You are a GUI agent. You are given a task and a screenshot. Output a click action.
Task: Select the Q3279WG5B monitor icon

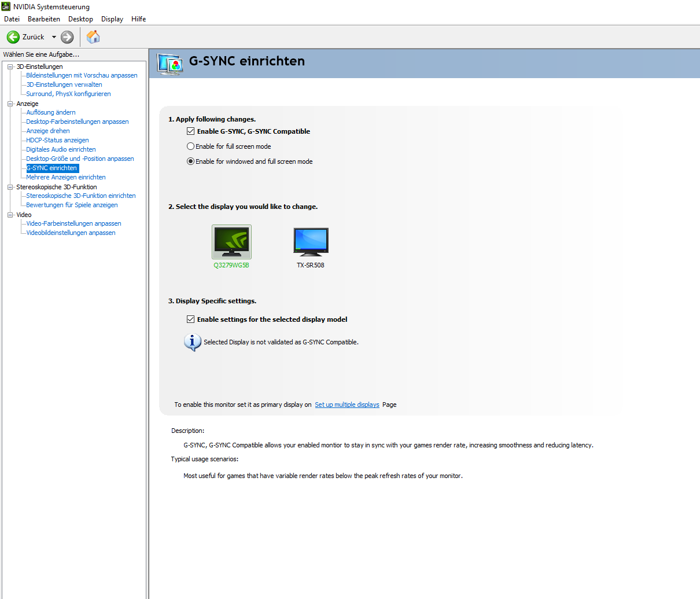231,241
